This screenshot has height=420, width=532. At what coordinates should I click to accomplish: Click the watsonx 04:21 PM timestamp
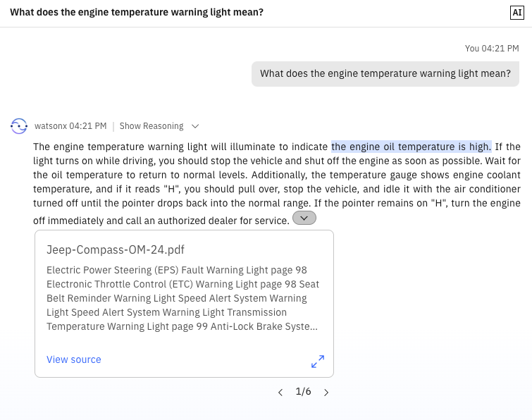coord(70,126)
